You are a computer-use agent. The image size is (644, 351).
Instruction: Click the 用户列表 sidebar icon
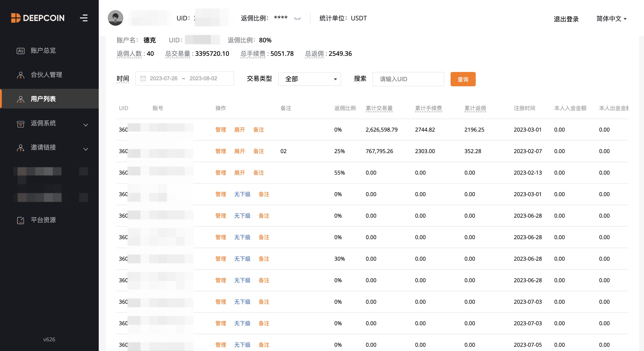20,99
